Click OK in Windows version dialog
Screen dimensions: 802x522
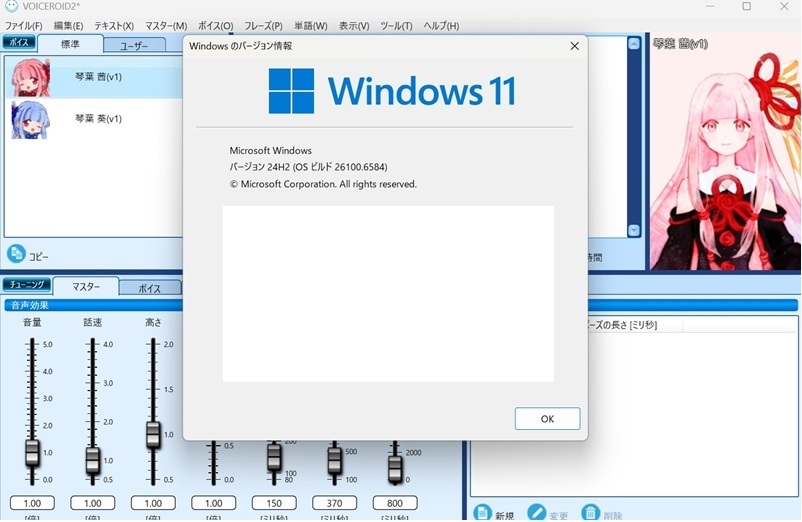point(547,419)
